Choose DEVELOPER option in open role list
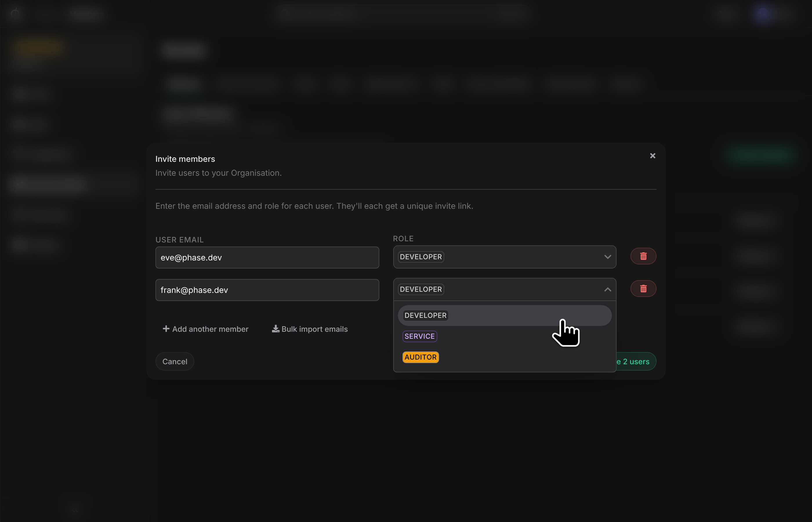The height and width of the screenshot is (522, 812). click(x=504, y=316)
